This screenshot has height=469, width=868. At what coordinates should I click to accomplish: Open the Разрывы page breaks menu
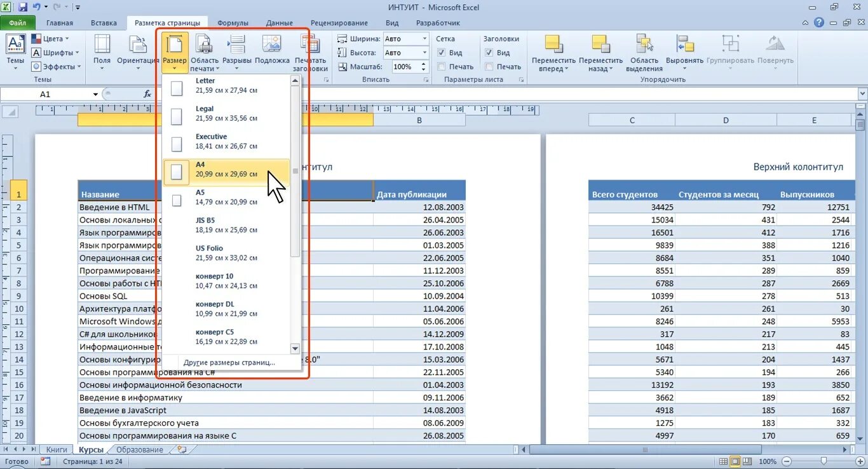click(x=237, y=52)
